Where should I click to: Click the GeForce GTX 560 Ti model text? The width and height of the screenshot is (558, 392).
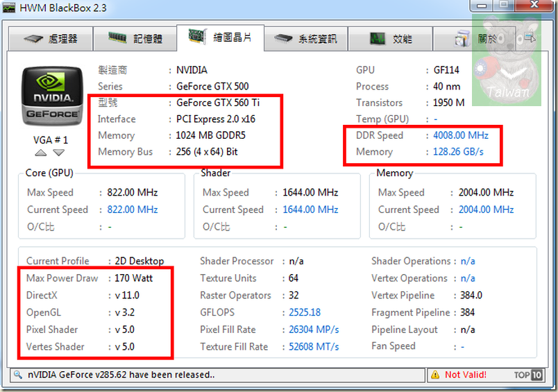tap(218, 103)
